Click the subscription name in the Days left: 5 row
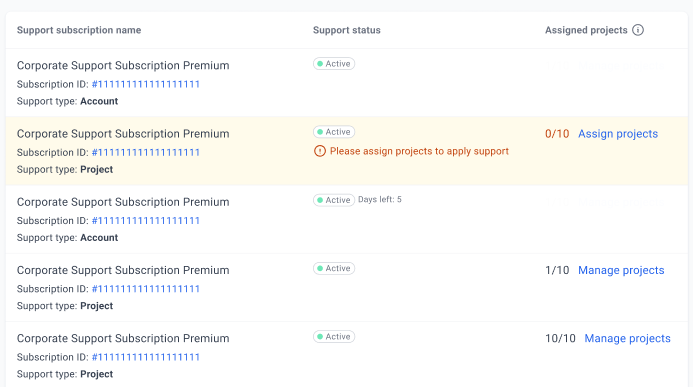Screen dimensions: 693x387 123,202
